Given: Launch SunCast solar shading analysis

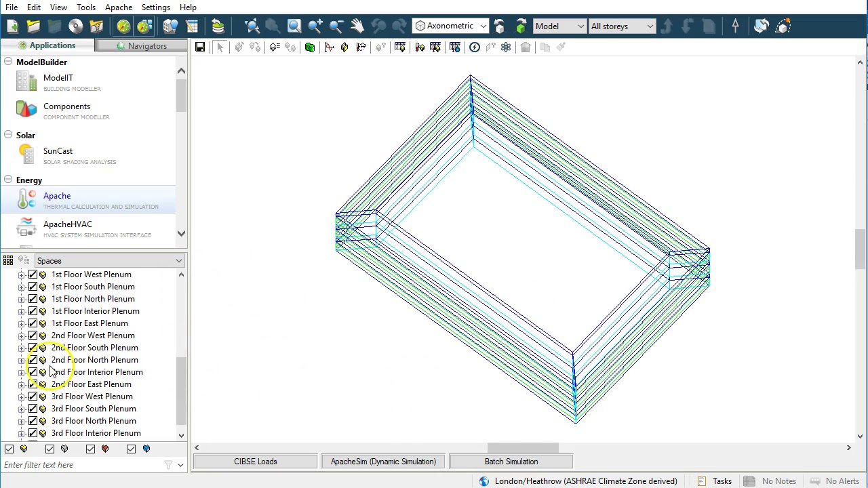Looking at the screenshot, I should click(x=88, y=155).
